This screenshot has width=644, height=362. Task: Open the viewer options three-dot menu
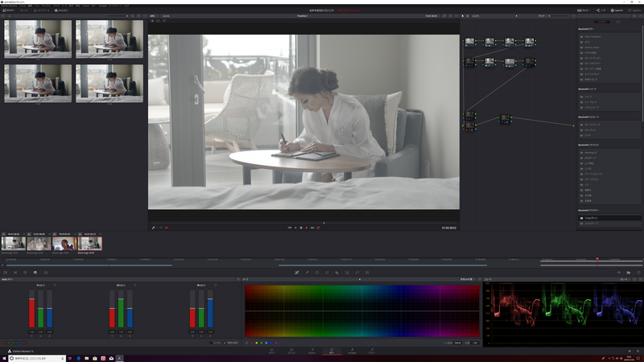(x=456, y=16)
